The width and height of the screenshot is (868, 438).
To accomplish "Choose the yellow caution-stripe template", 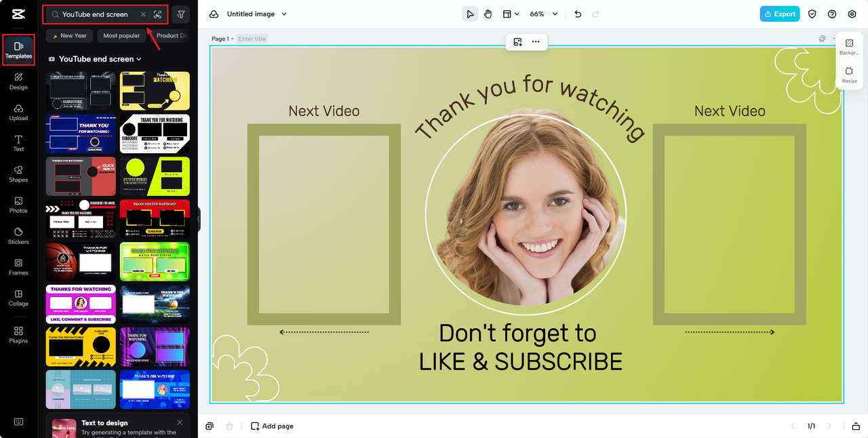I will pyautogui.click(x=81, y=346).
